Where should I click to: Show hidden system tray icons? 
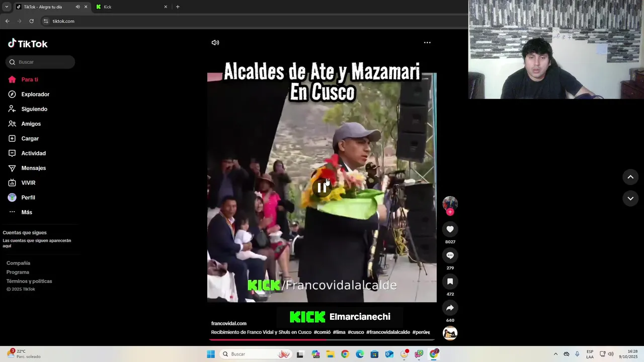pyautogui.click(x=555, y=354)
